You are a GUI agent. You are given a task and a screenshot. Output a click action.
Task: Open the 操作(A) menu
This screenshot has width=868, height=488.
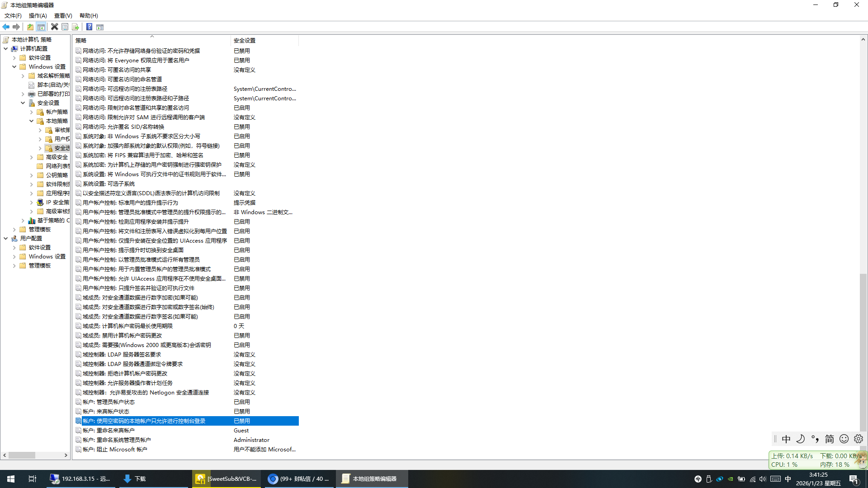click(38, 16)
